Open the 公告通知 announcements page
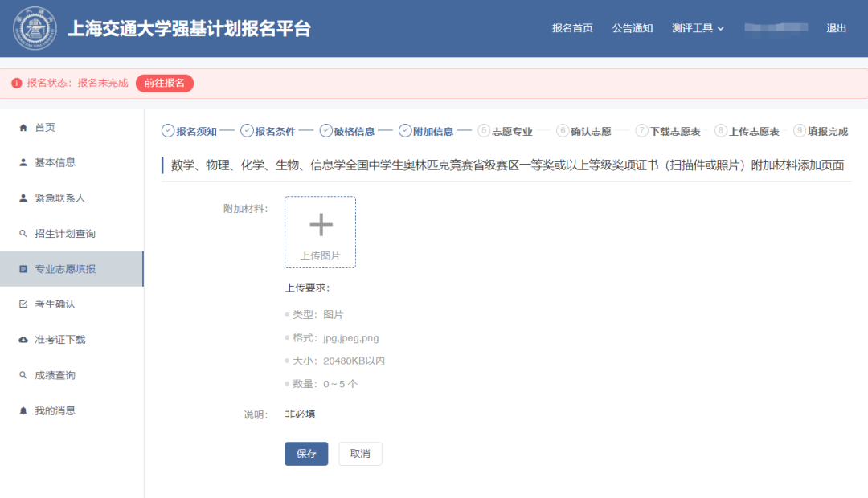 633,27
